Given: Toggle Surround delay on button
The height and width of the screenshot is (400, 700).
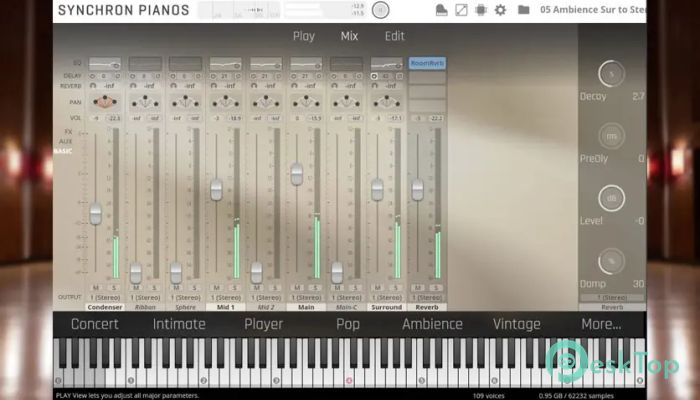Looking at the screenshot, I should [x=374, y=76].
